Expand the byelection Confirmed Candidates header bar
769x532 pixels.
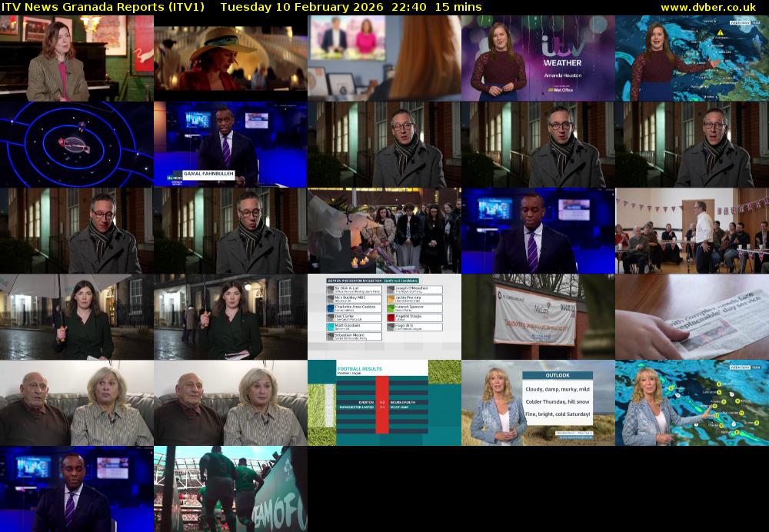[x=372, y=280]
